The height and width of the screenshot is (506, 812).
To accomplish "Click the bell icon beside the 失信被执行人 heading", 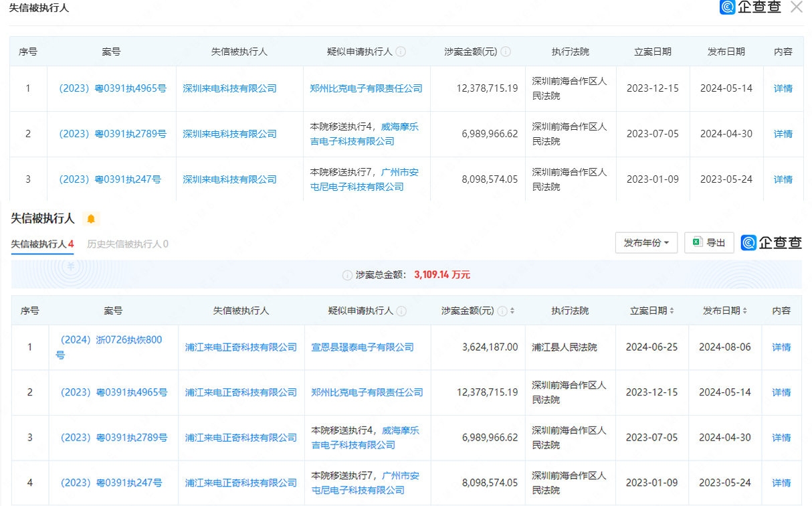I will coord(91,219).
